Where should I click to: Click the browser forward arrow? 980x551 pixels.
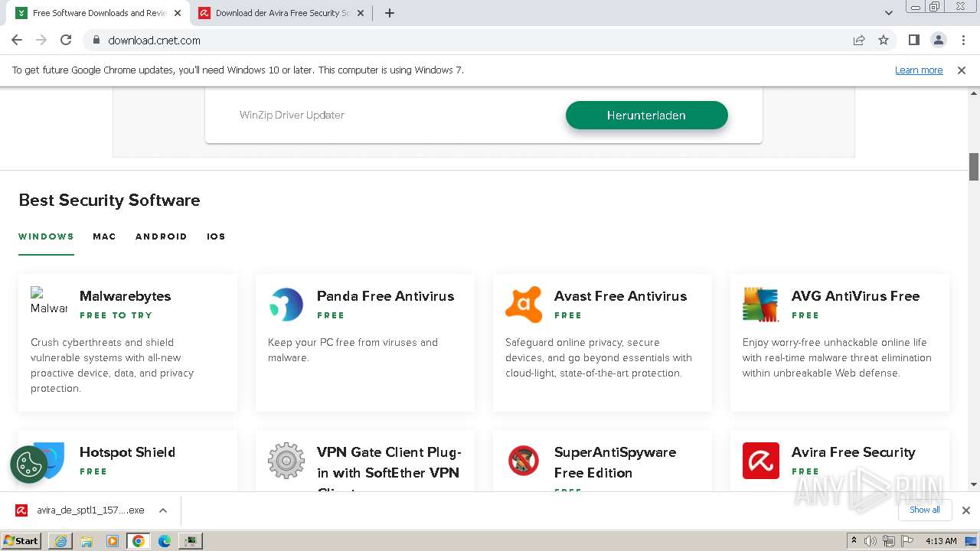coord(41,40)
